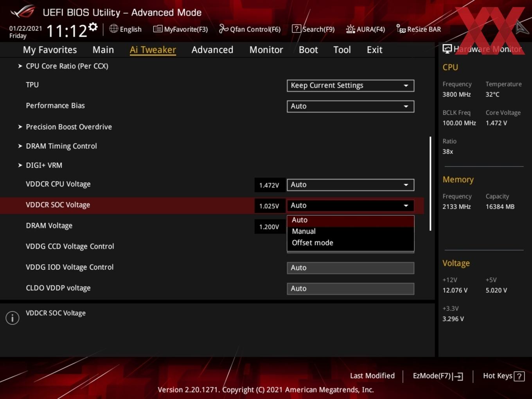Go to Advanced tab
The width and height of the screenshot is (532, 399).
212,50
